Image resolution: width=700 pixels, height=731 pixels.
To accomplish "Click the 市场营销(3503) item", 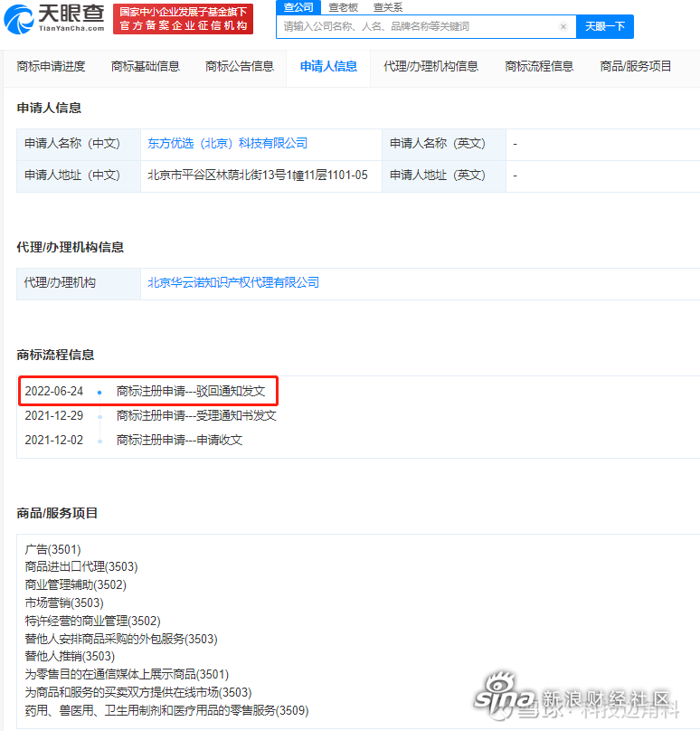I will pyautogui.click(x=64, y=603).
